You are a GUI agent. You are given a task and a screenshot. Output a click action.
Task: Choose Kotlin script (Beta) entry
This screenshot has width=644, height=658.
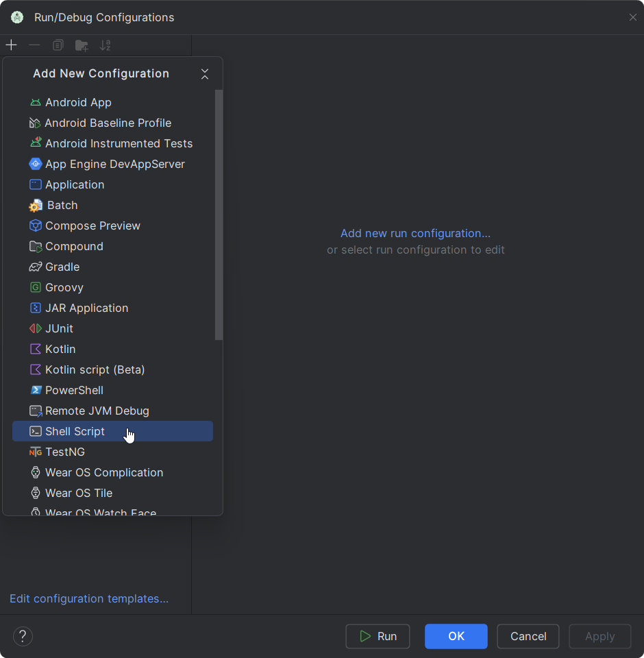112,369
